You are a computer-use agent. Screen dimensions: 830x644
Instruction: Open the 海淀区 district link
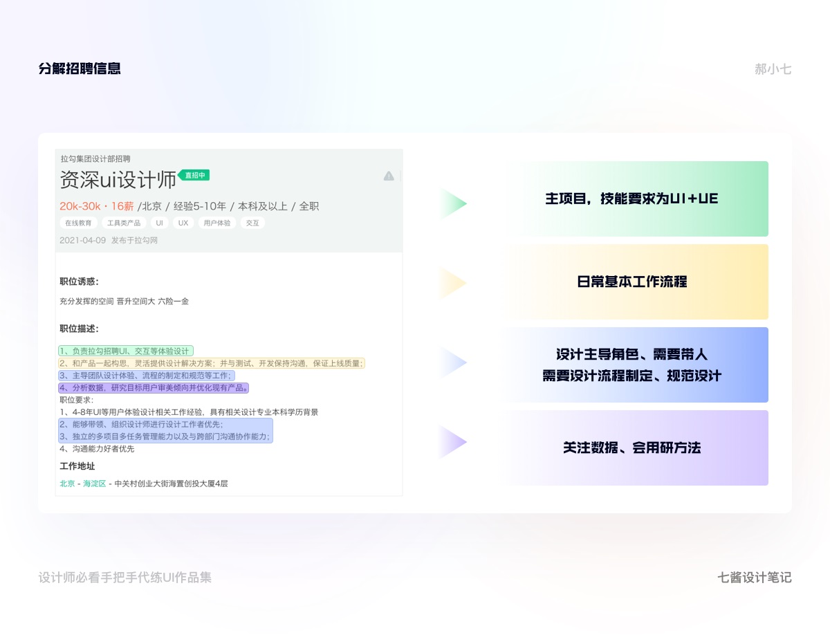pos(94,484)
